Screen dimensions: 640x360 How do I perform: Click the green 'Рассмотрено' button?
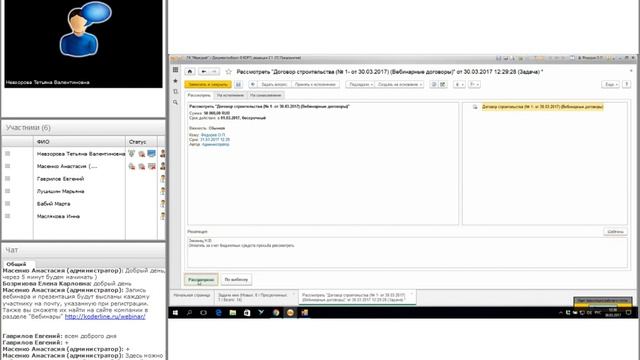pyautogui.click(x=201, y=280)
